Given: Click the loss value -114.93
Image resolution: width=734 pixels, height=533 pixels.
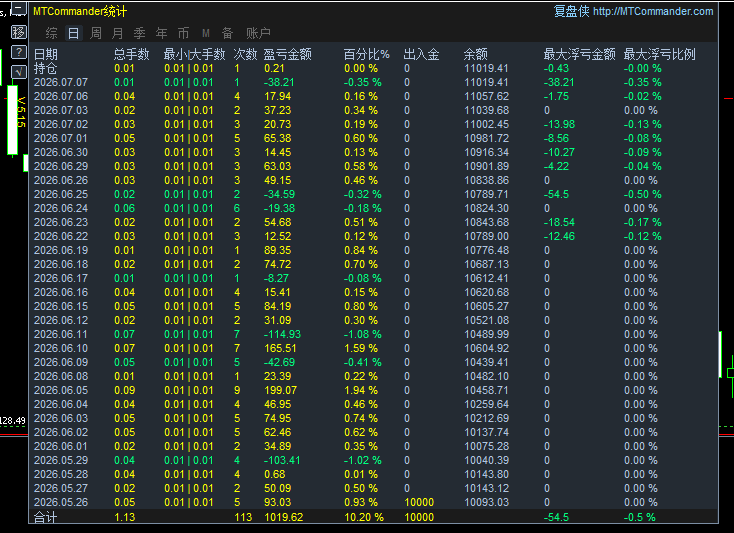Looking at the screenshot, I should pyautogui.click(x=282, y=335).
